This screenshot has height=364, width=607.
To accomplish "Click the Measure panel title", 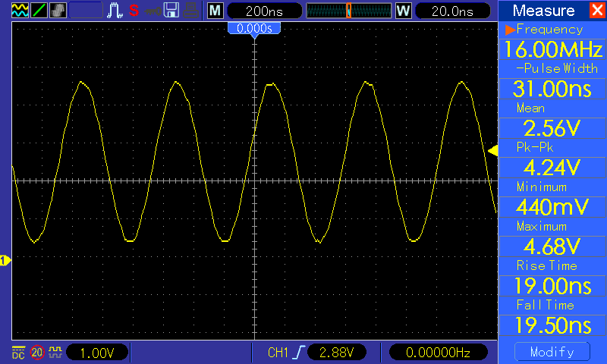I will 543,11.
